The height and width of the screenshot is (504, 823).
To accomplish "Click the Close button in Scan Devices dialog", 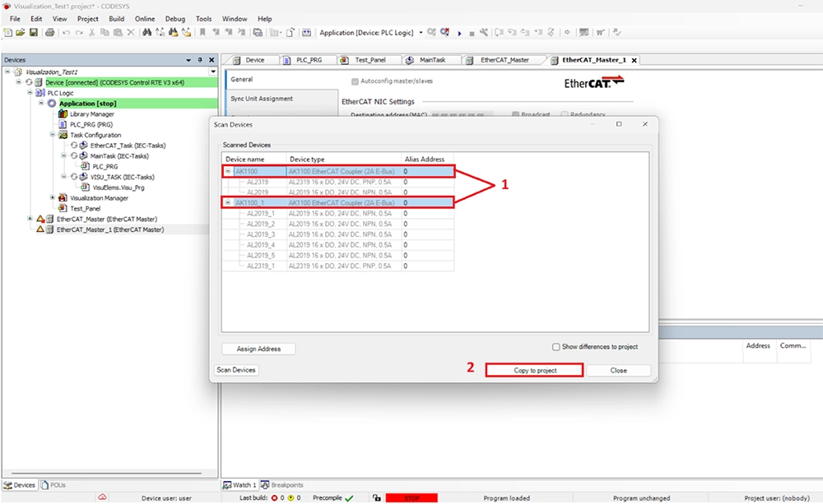I will click(618, 370).
